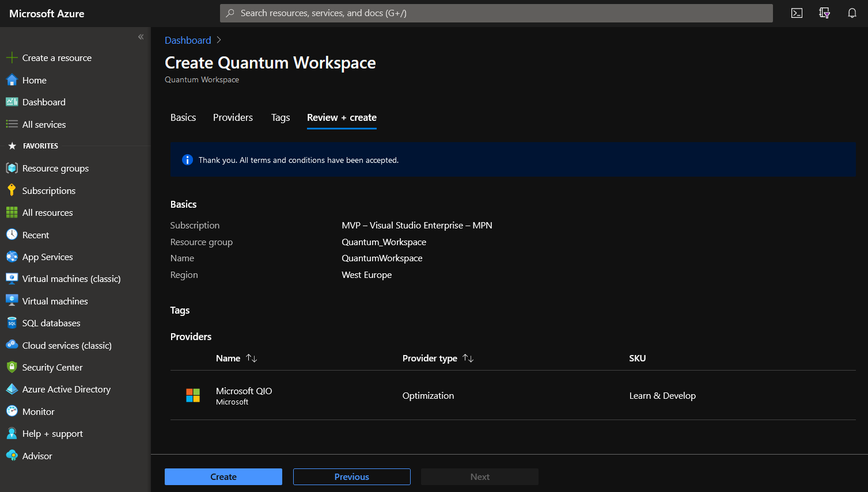Open the notifications bell
868x492 pixels.
click(x=852, y=13)
